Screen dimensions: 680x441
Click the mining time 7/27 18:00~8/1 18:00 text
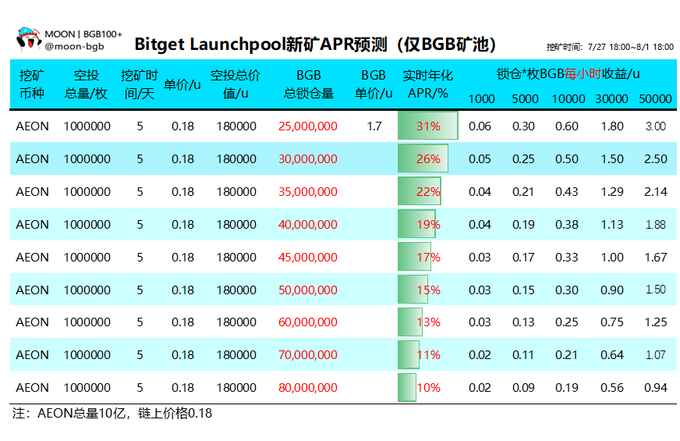[x=610, y=47]
